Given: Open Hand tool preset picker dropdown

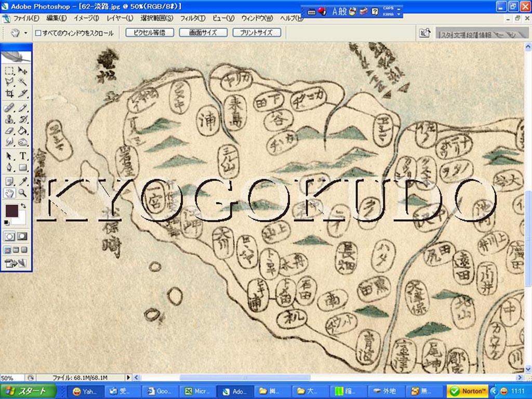Looking at the screenshot, I should (25, 33).
